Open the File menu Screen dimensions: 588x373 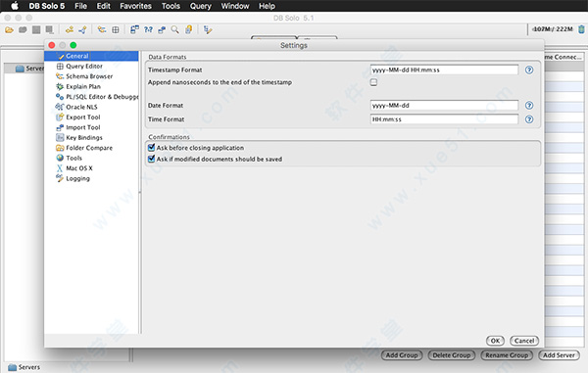80,6
